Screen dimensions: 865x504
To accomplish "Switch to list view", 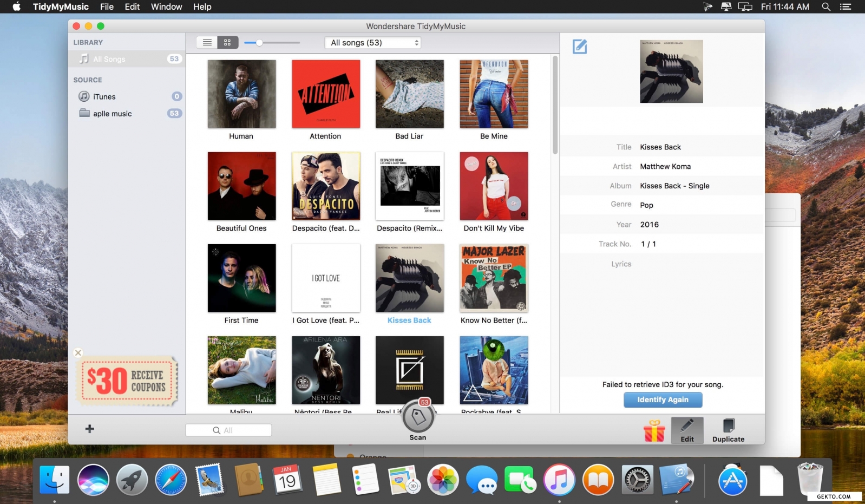I will tap(207, 42).
